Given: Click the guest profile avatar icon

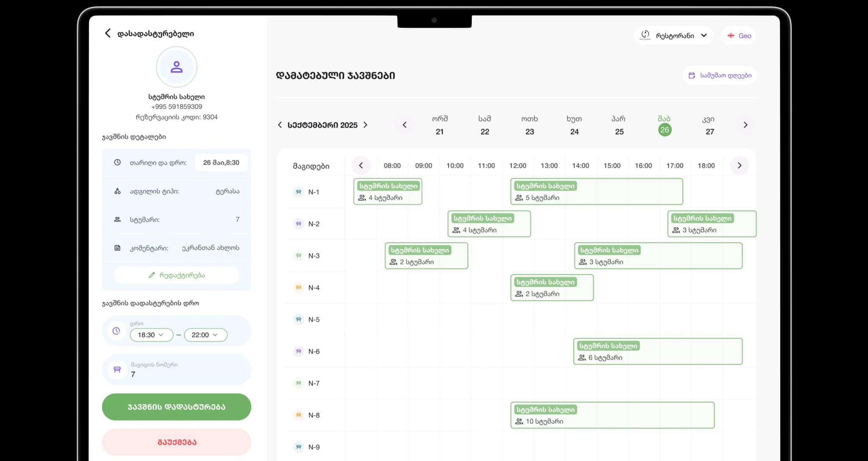Looking at the screenshot, I should [176, 67].
